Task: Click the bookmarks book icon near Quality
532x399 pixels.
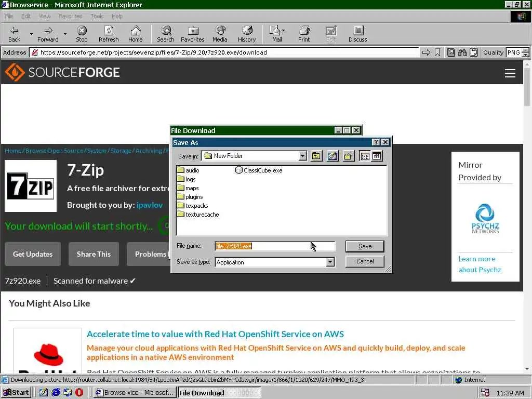Action: [450, 52]
